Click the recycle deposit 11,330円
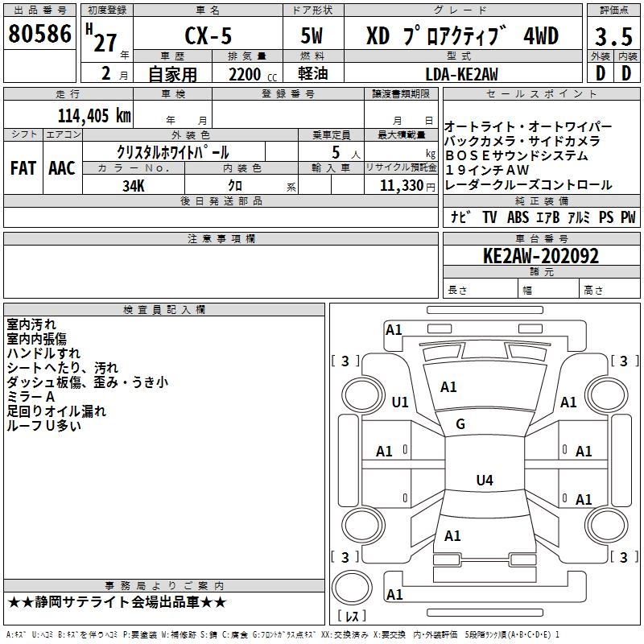Image resolution: width=644 pixels, height=644 pixels. point(407,186)
